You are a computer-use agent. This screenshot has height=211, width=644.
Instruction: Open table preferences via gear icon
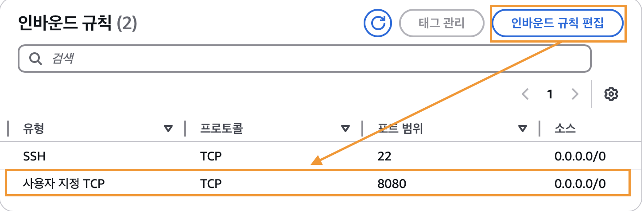pyautogui.click(x=611, y=94)
